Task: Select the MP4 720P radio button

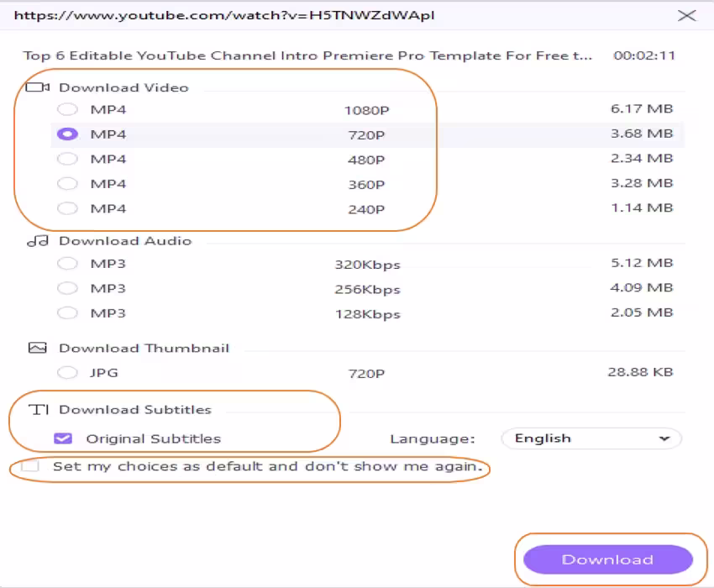Action: [x=67, y=134]
